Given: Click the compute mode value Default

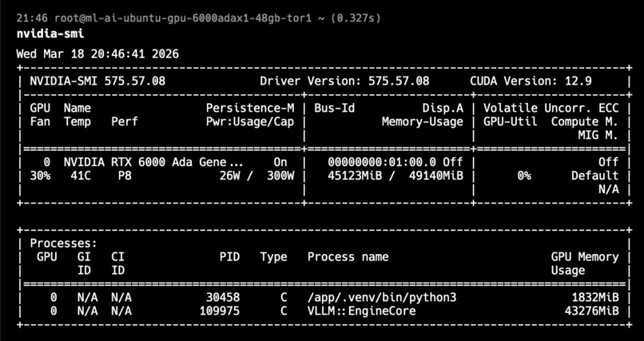Looking at the screenshot, I should (x=595, y=176).
